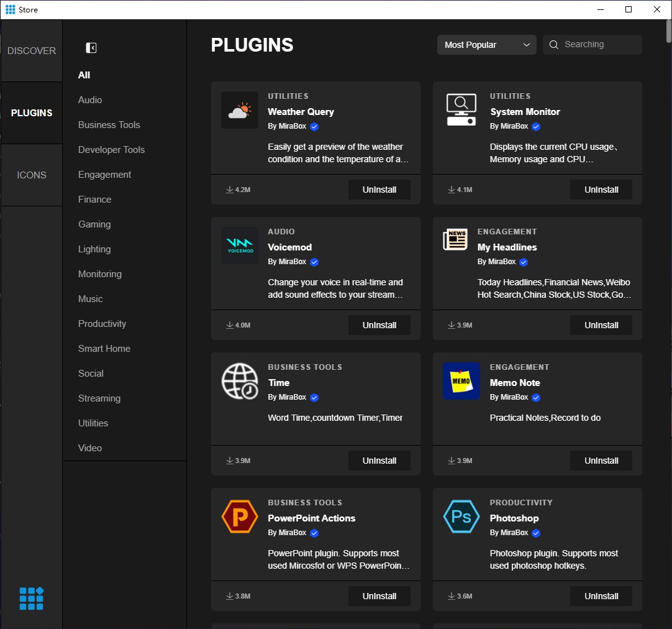
Task: Click Photoshop download count icon
Action: [452, 596]
